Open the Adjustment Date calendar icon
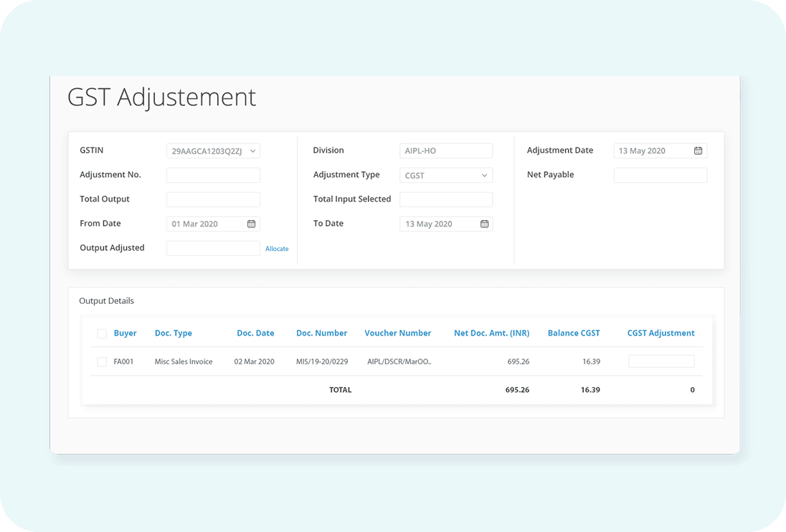786x532 pixels. click(x=698, y=151)
